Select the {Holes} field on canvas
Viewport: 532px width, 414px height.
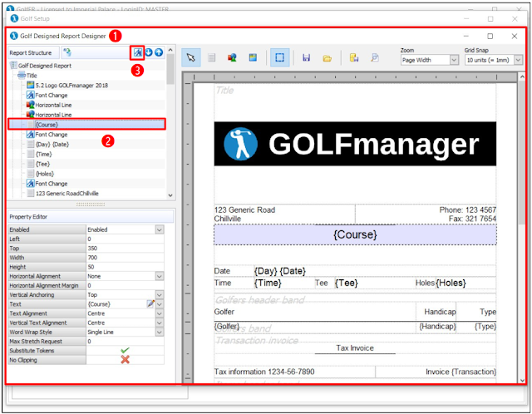[x=451, y=283]
